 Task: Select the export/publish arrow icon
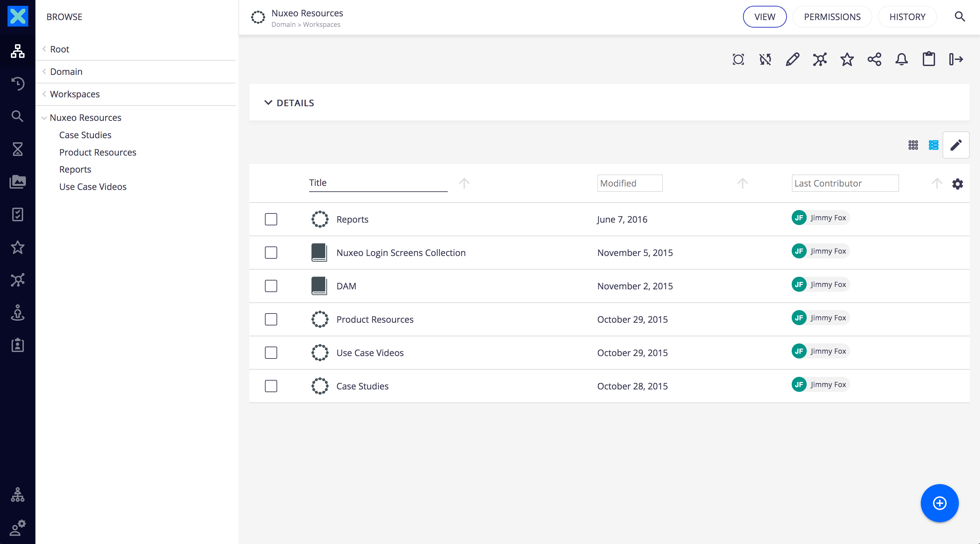[x=956, y=59]
